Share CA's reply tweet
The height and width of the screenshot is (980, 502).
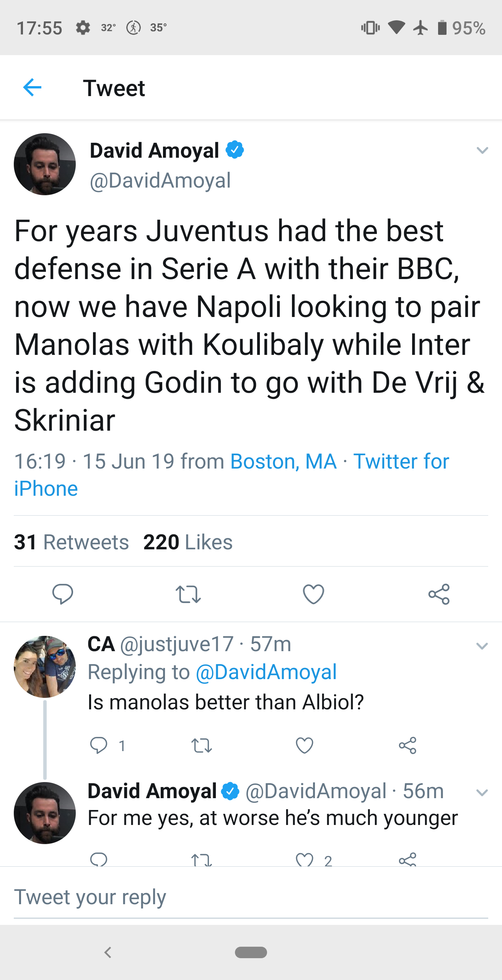pos(407,745)
